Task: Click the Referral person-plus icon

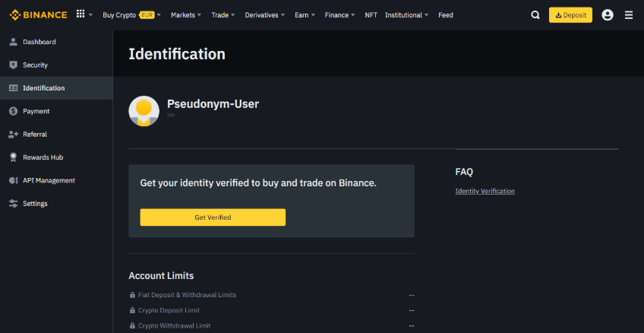Action: 13,135
